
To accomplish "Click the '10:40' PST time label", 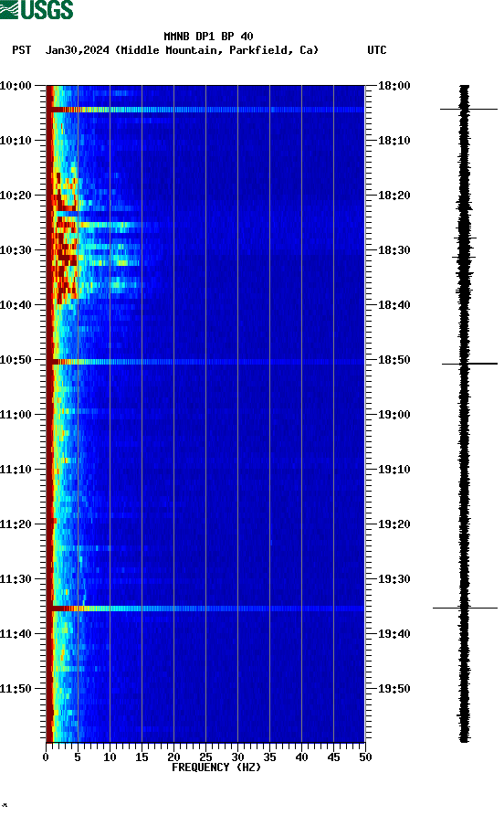I will point(16,305).
